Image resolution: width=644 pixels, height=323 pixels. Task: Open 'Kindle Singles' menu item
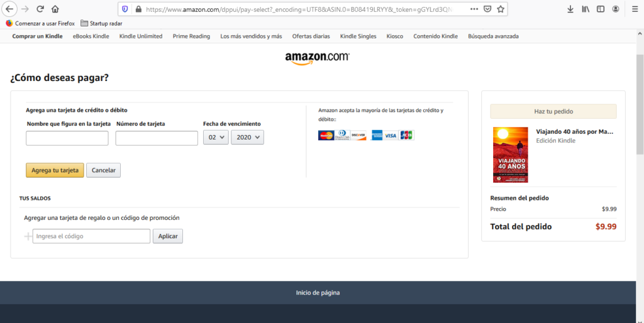[x=358, y=36]
